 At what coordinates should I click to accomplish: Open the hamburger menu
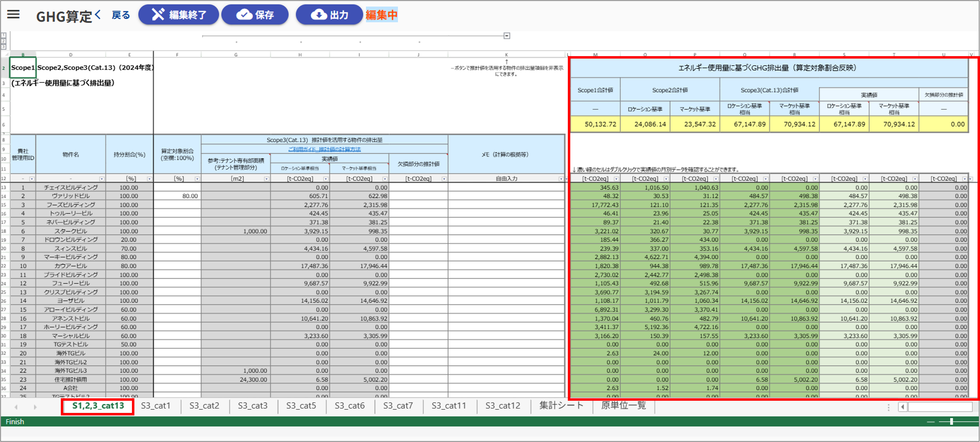13,14
